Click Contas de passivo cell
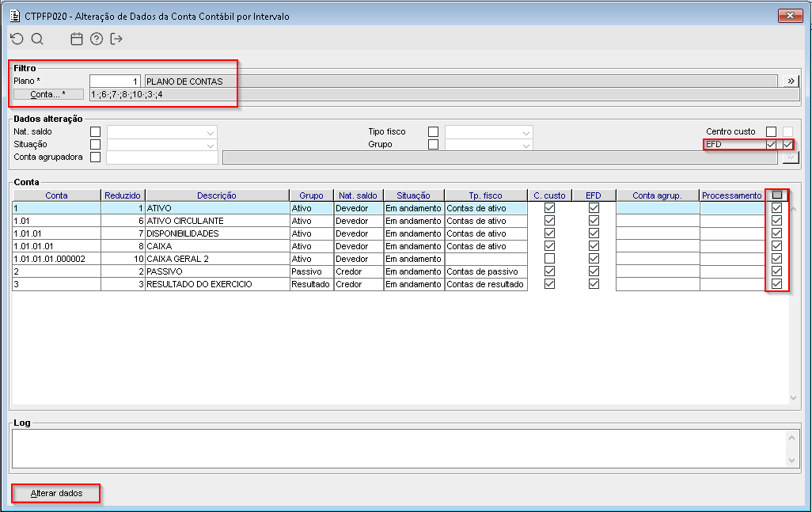The image size is (812, 512). 486,271
